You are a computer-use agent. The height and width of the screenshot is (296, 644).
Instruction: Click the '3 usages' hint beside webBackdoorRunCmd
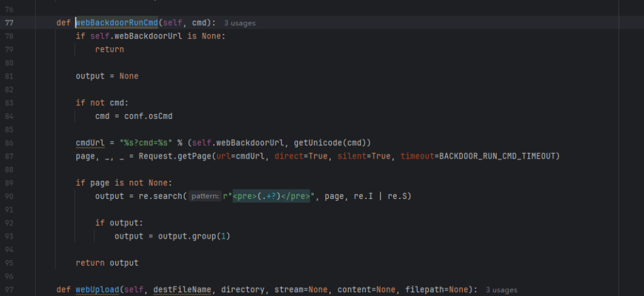240,23
